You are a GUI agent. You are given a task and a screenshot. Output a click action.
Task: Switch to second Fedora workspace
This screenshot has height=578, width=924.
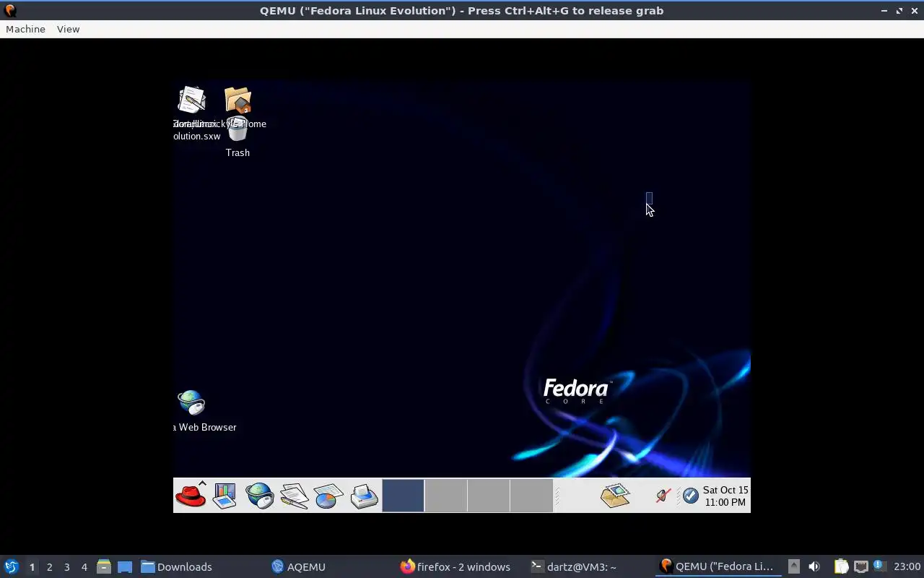click(446, 496)
